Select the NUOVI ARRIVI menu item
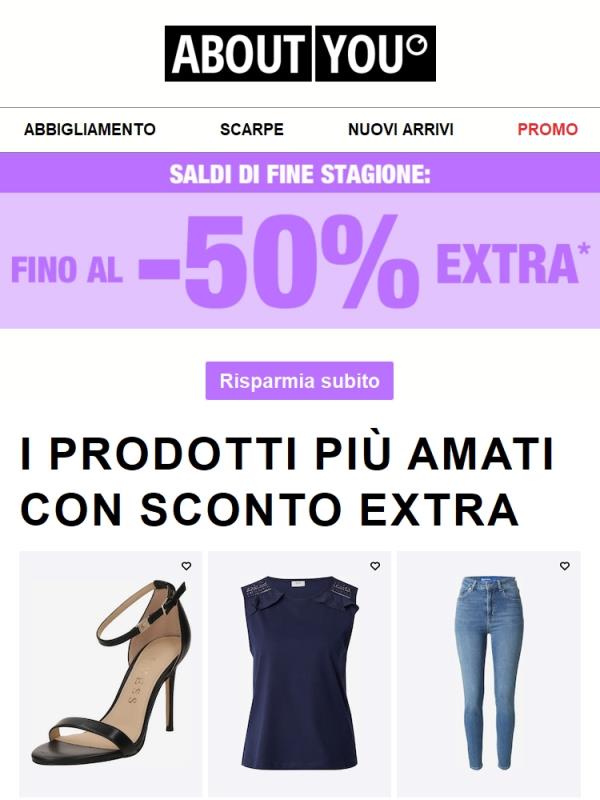 point(401,129)
